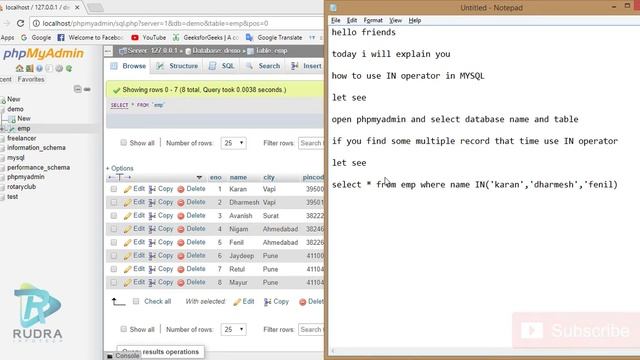Expand the rotaryclub database node
Image resolution: width=640 pixels, height=360 pixels.
click(2, 187)
